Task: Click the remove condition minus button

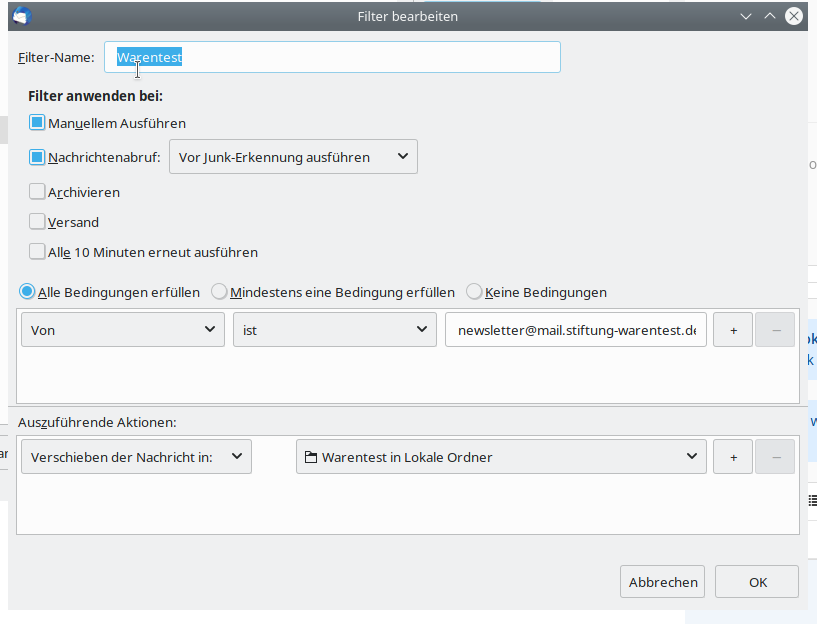Action: click(775, 330)
